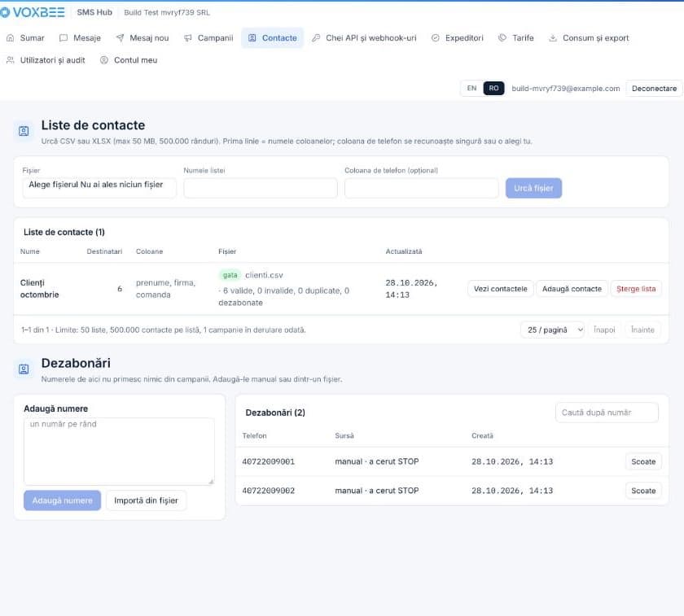Click the Caută după număr search box
This screenshot has height=616, width=684.
point(607,413)
